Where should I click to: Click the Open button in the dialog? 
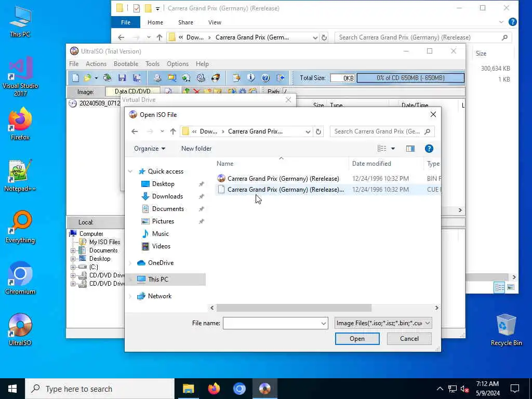pos(357,339)
